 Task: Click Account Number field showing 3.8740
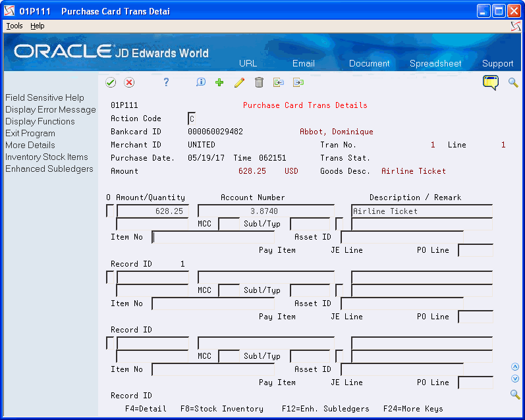coord(266,211)
